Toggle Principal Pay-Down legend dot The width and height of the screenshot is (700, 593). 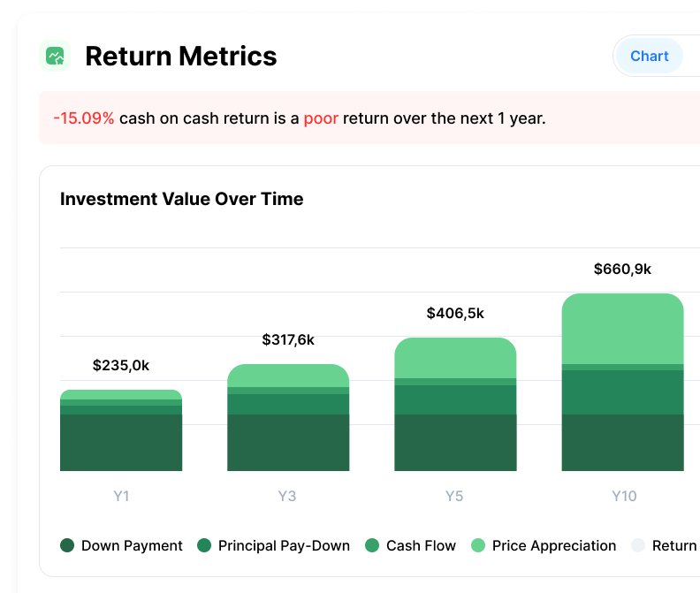(x=204, y=545)
